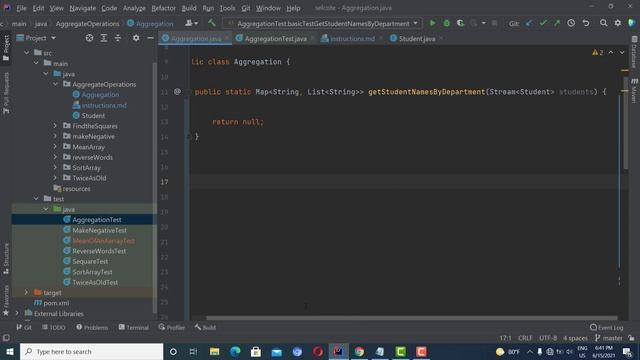640x360 pixels.
Task: Click the CRLF line separator indicator
Action: click(x=525, y=338)
